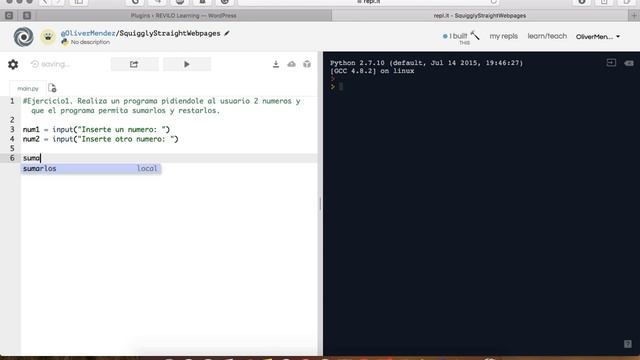
Task: Choose 'sumarlos' autocomplete suggestion
Action: click(x=91, y=168)
